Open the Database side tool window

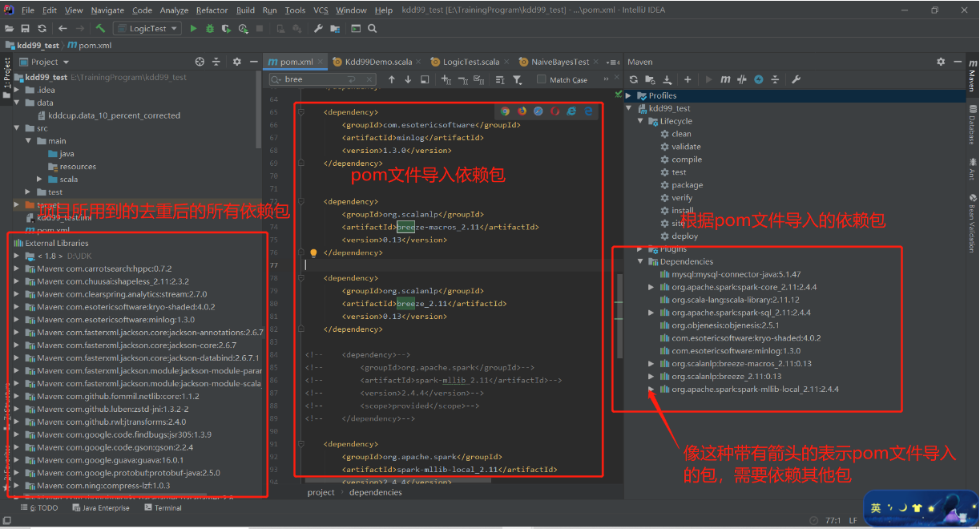(x=972, y=124)
